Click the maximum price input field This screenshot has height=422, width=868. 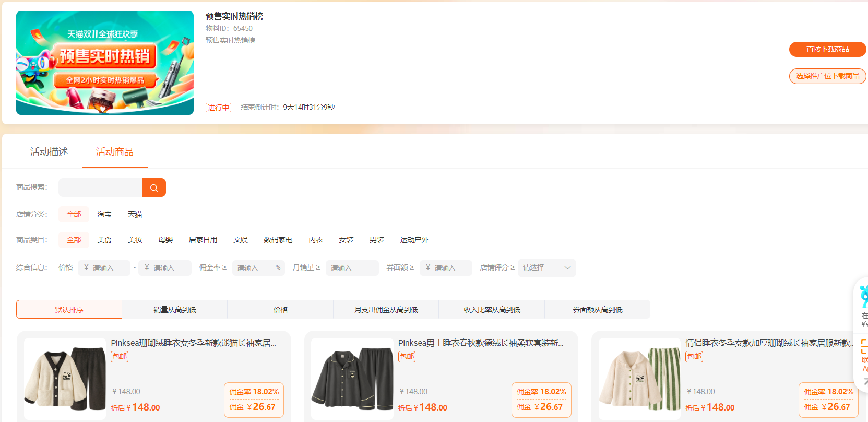pos(165,268)
